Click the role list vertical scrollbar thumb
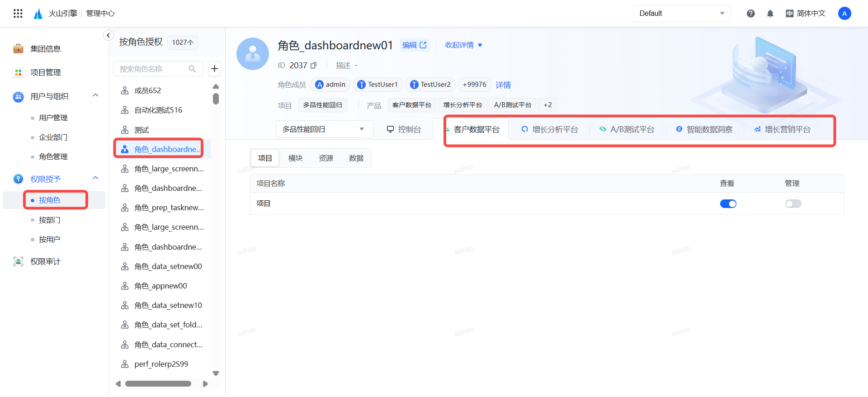This screenshot has height=397, width=868. [x=216, y=99]
